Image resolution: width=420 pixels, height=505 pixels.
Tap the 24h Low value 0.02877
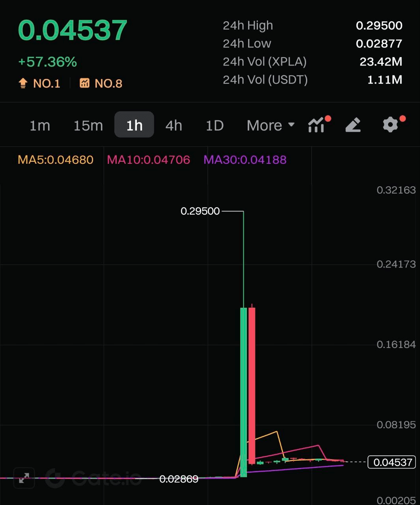(x=379, y=44)
